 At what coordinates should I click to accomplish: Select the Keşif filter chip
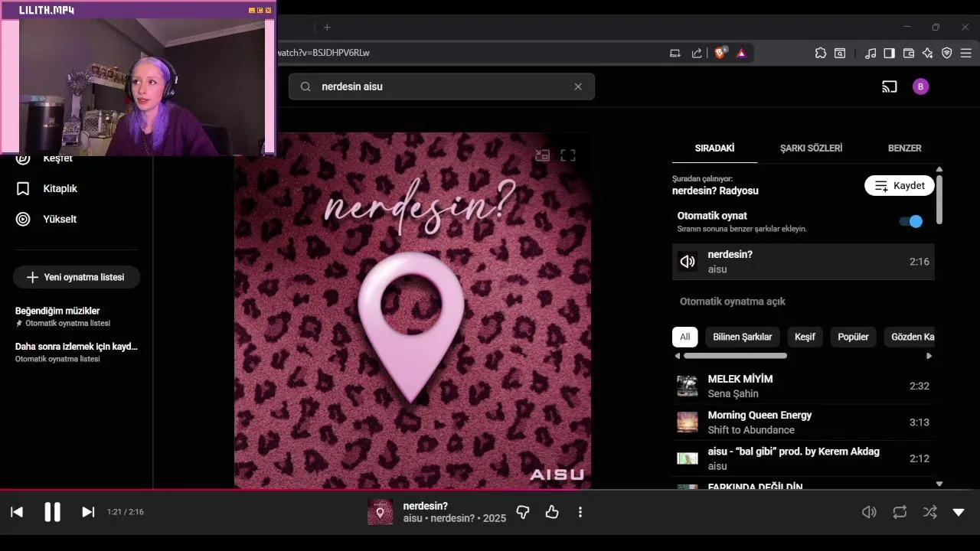(805, 337)
